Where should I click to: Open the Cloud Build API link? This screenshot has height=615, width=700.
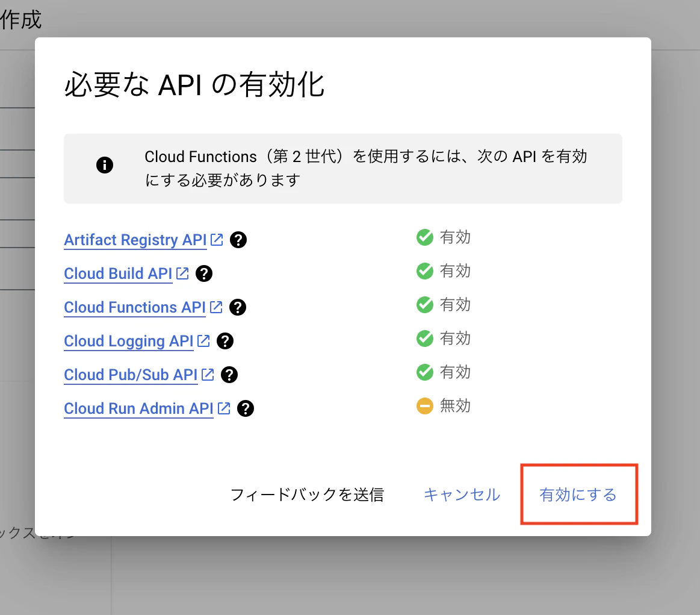click(x=118, y=273)
